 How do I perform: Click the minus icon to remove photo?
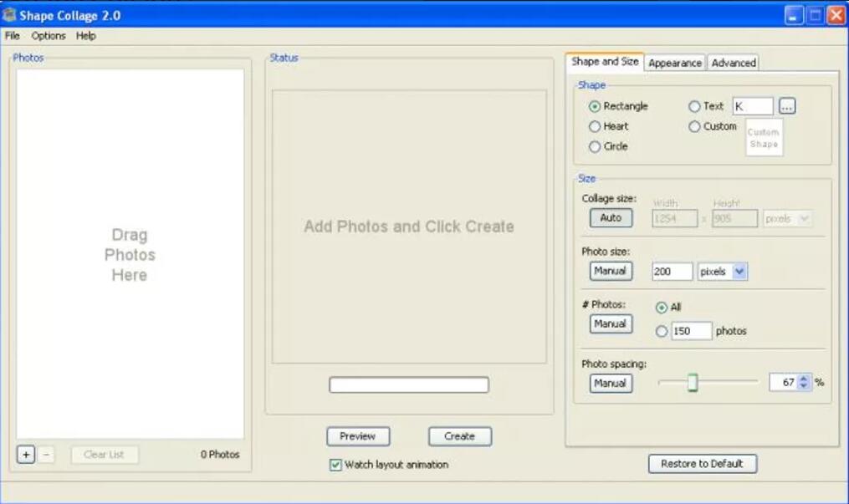tap(47, 454)
